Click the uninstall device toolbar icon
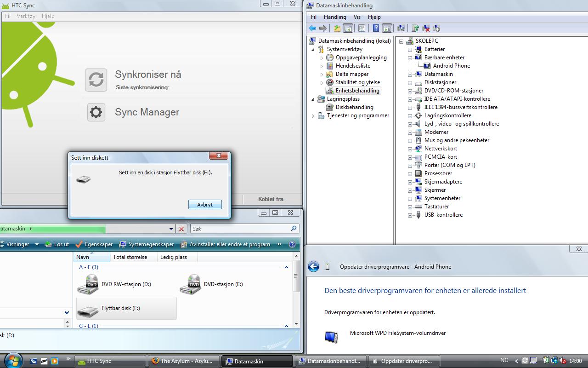This screenshot has width=588, height=368. [426, 29]
